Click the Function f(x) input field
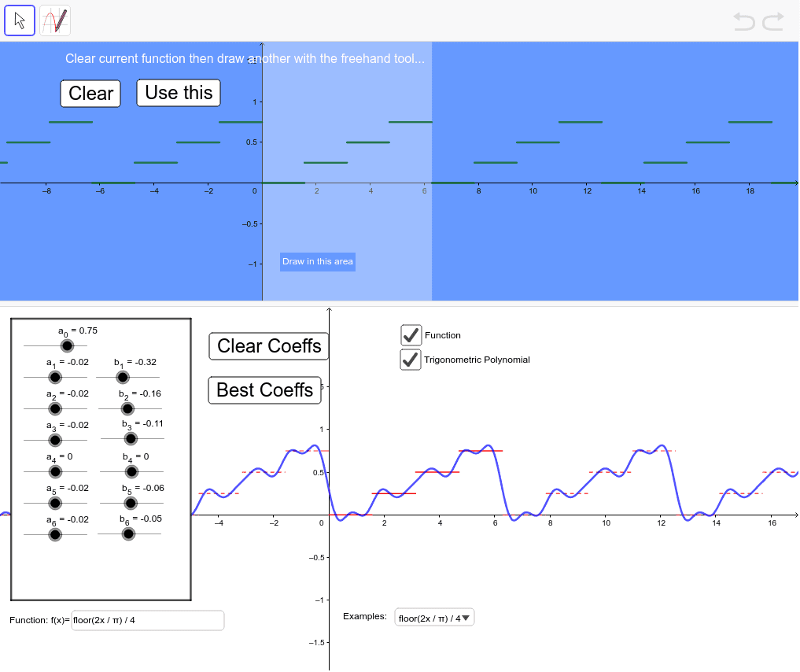The image size is (800, 672). tap(147, 621)
